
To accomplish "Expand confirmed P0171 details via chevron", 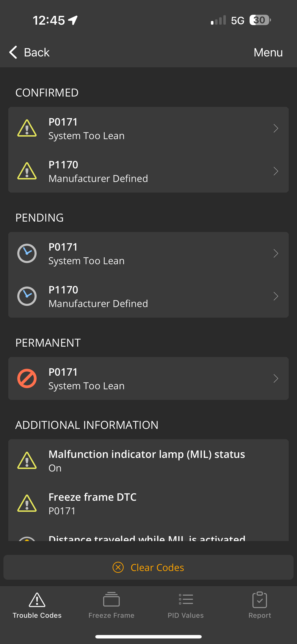I will click(x=276, y=128).
